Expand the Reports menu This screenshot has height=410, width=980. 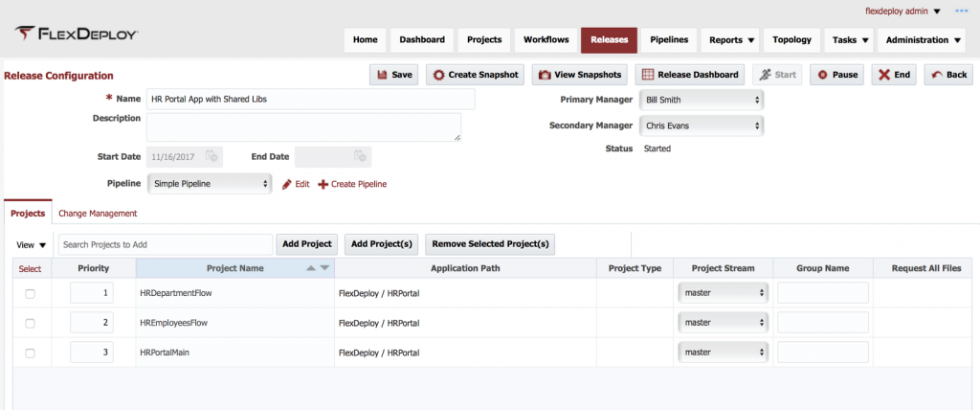click(732, 40)
